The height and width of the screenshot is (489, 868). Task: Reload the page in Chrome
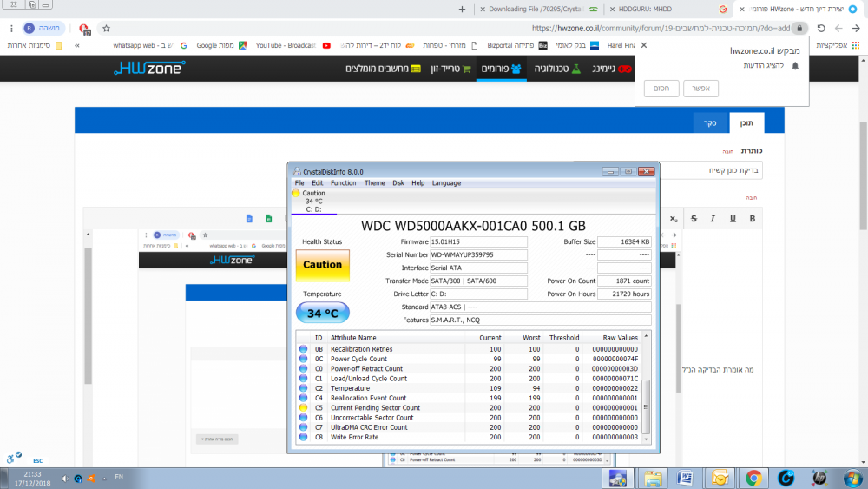point(821,29)
